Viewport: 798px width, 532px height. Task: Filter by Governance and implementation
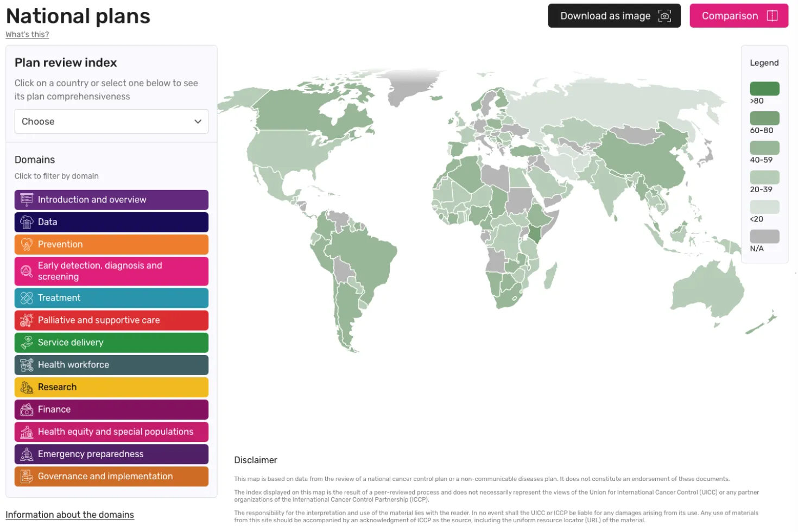point(111,476)
